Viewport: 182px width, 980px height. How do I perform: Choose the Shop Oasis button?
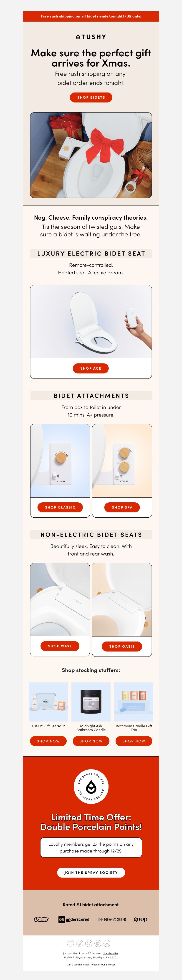click(x=122, y=646)
